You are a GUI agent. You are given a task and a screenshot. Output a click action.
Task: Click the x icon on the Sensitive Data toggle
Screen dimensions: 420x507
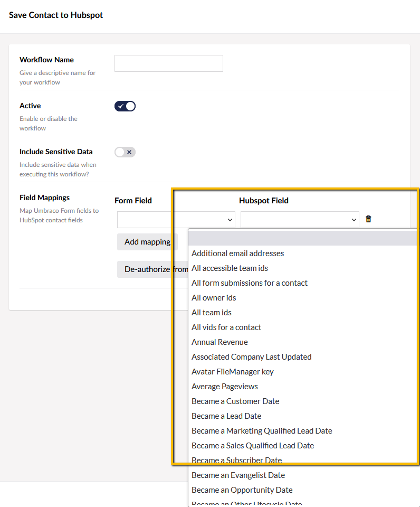click(x=129, y=152)
